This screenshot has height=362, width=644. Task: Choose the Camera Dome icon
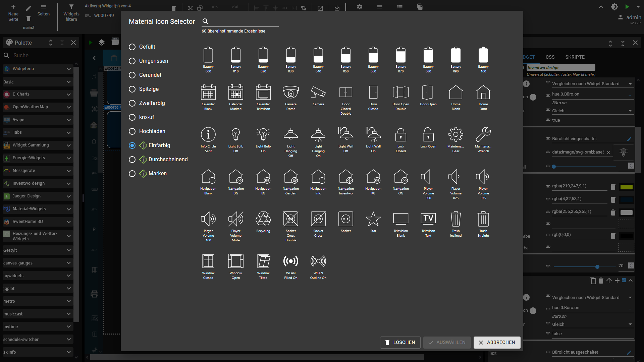tap(291, 93)
